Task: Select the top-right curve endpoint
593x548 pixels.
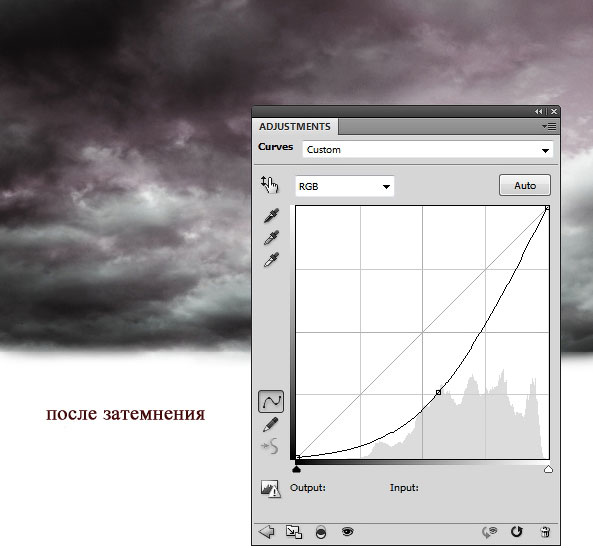Action: click(x=547, y=208)
